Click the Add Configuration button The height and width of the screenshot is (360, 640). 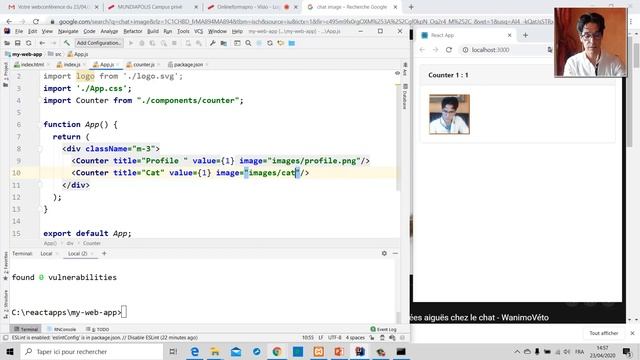point(99,43)
